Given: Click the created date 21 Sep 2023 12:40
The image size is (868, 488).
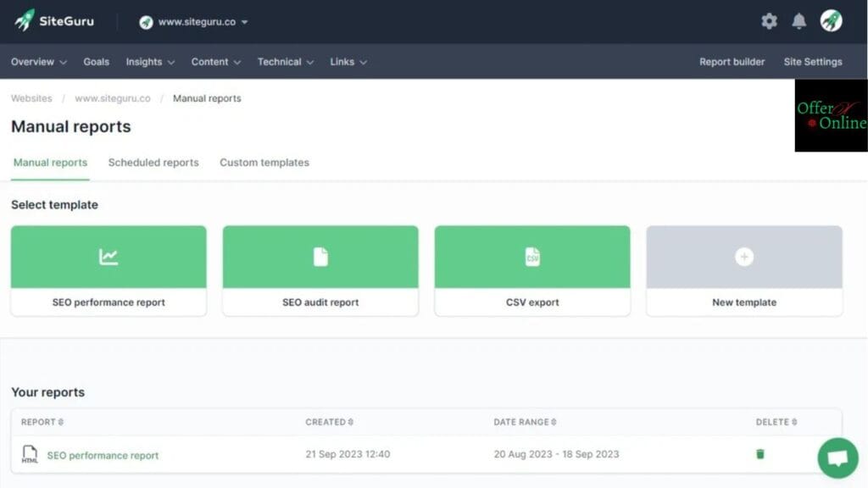Looking at the screenshot, I should (348, 454).
